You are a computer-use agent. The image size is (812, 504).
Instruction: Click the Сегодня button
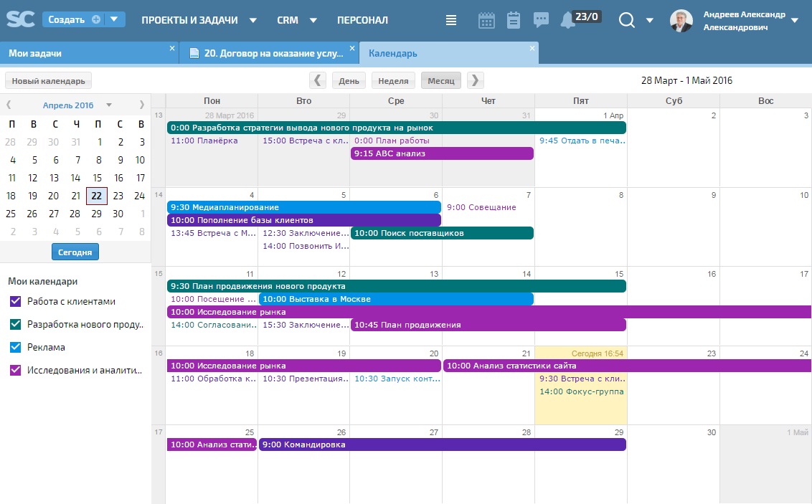point(75,252)
